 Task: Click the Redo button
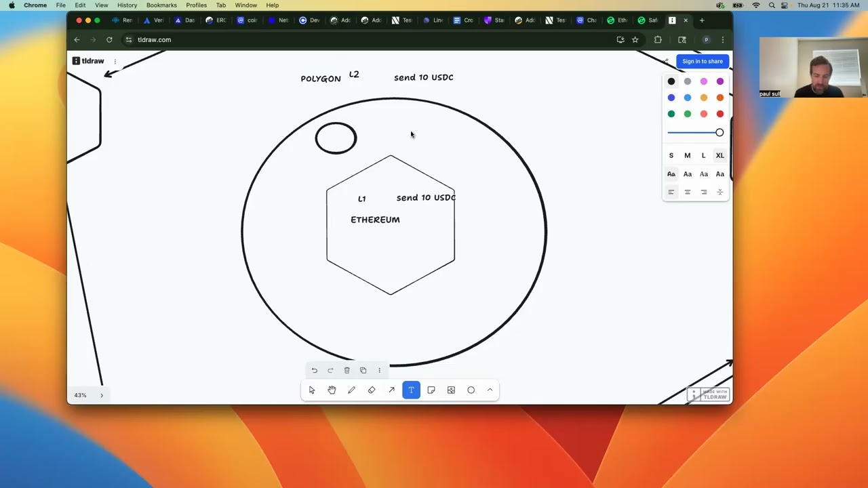[x=330, y=370]
